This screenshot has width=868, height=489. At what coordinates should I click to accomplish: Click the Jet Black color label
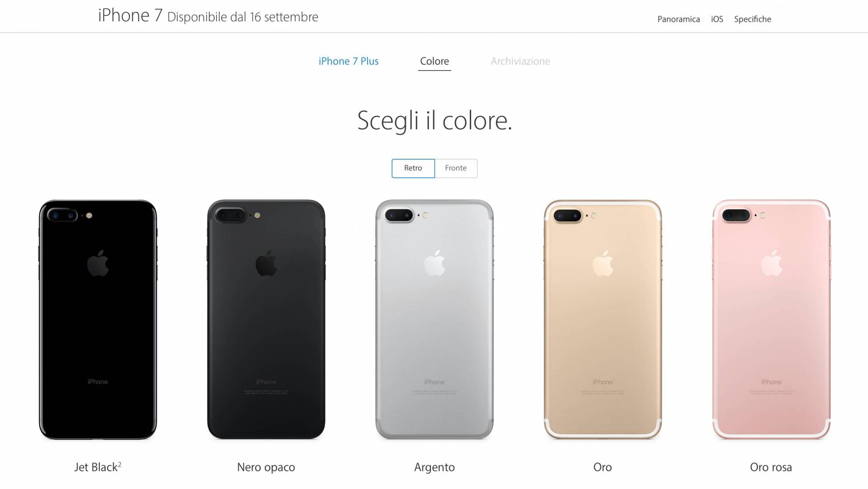click(96, 467)
